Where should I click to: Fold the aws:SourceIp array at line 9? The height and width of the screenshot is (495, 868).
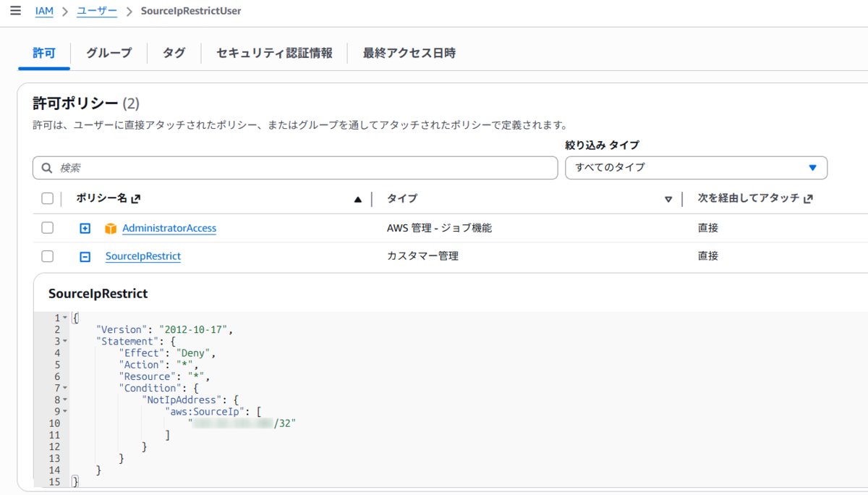coord(65,411)
